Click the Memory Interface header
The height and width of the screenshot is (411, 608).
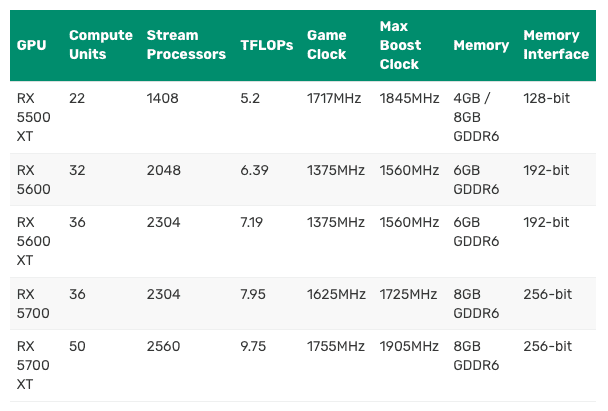click(556, 45)
